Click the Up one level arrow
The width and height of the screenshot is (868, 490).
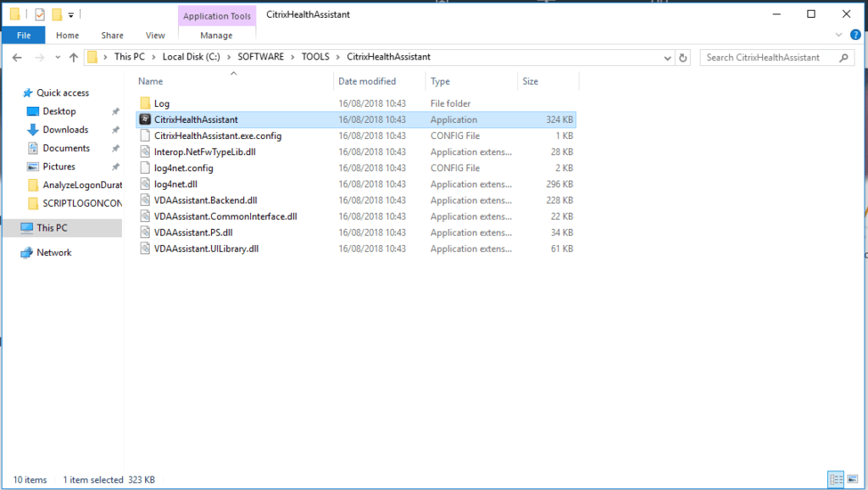[x=75, y=57]
